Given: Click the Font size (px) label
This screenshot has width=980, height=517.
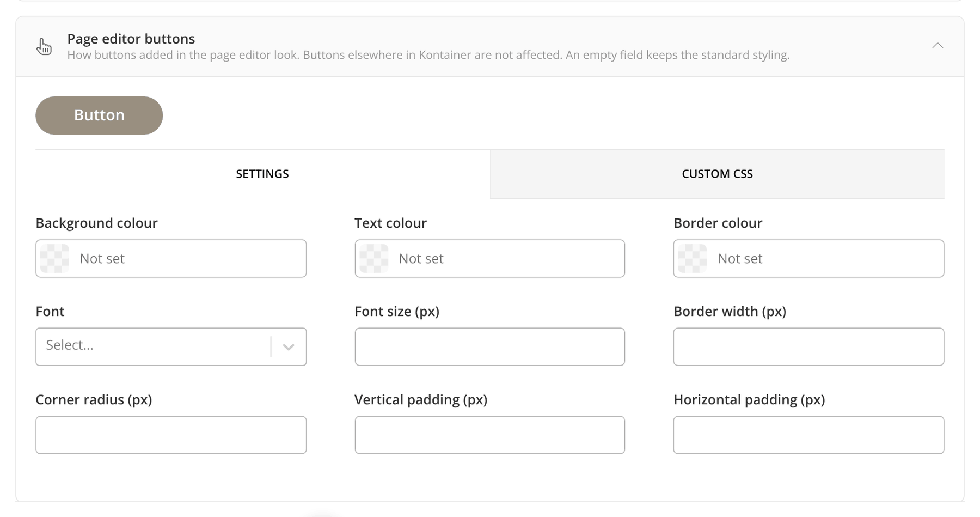Looking at the screenshot, I should tap(397, 311).
